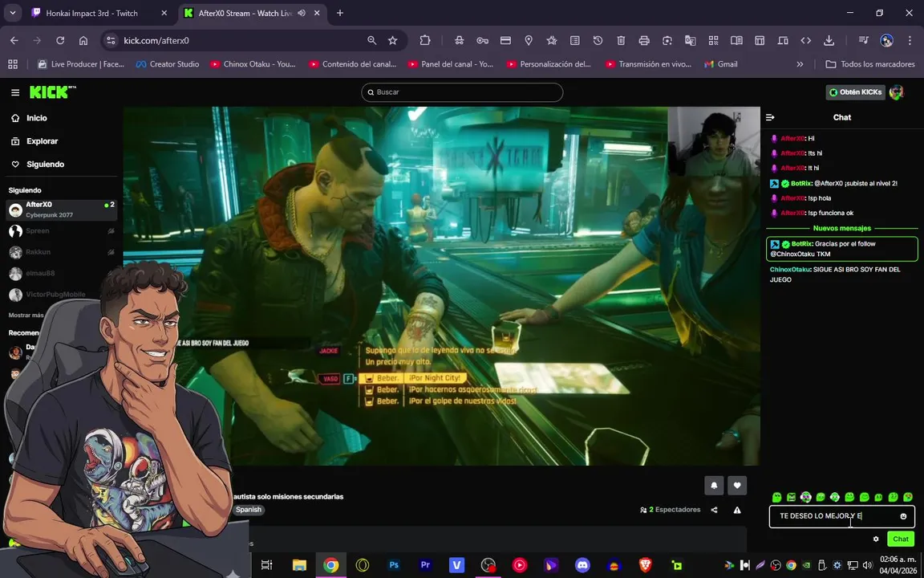
Task: Collapse the chat panel with the arrow icon
Action: 770,117
